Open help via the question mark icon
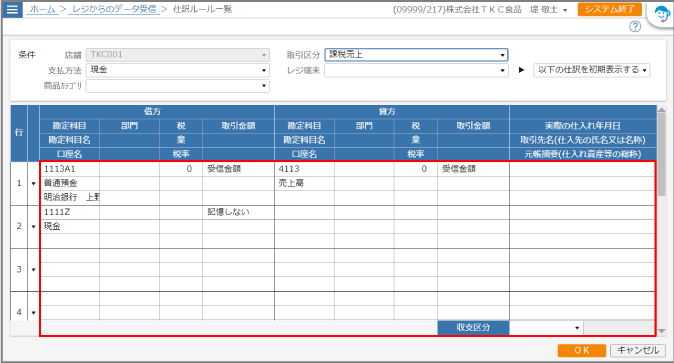Screen dimensions: 674x363 point(635,27)
